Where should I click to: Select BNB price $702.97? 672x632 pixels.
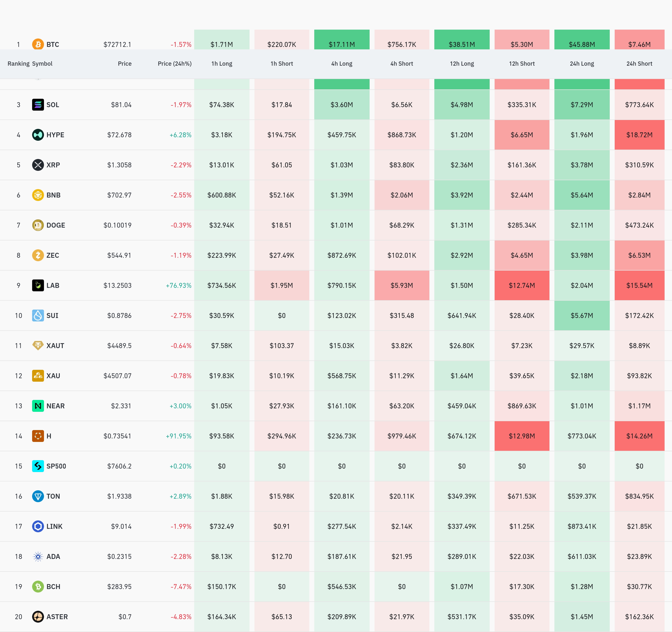(119, 195)
